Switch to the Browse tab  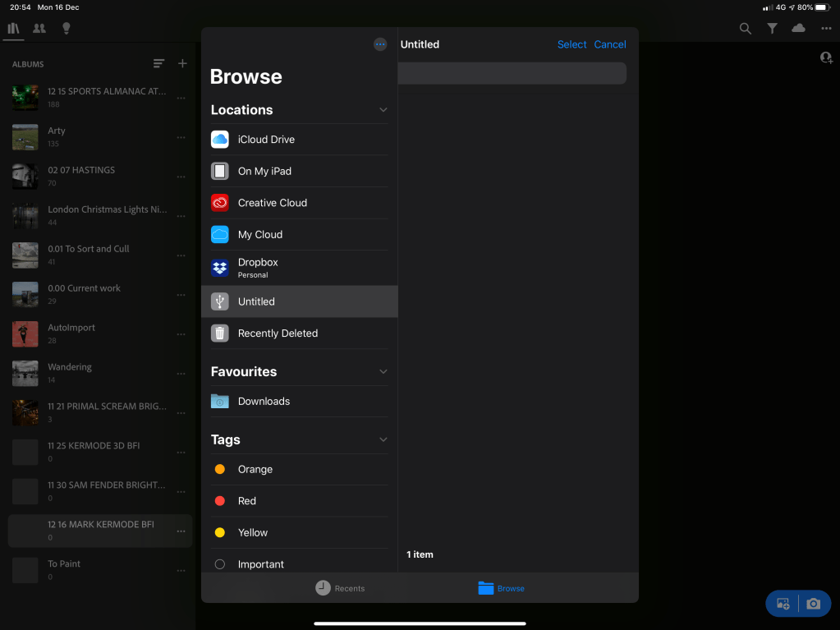(501, 588)
